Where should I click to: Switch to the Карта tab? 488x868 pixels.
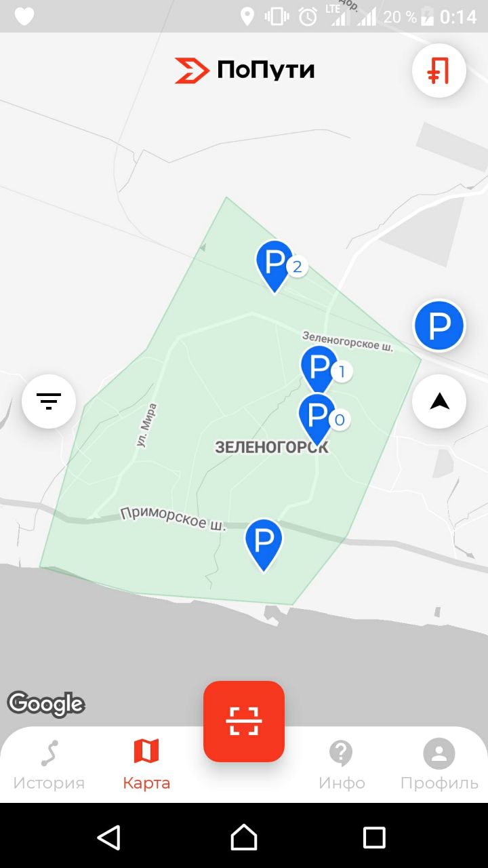(x=146, y=765)
